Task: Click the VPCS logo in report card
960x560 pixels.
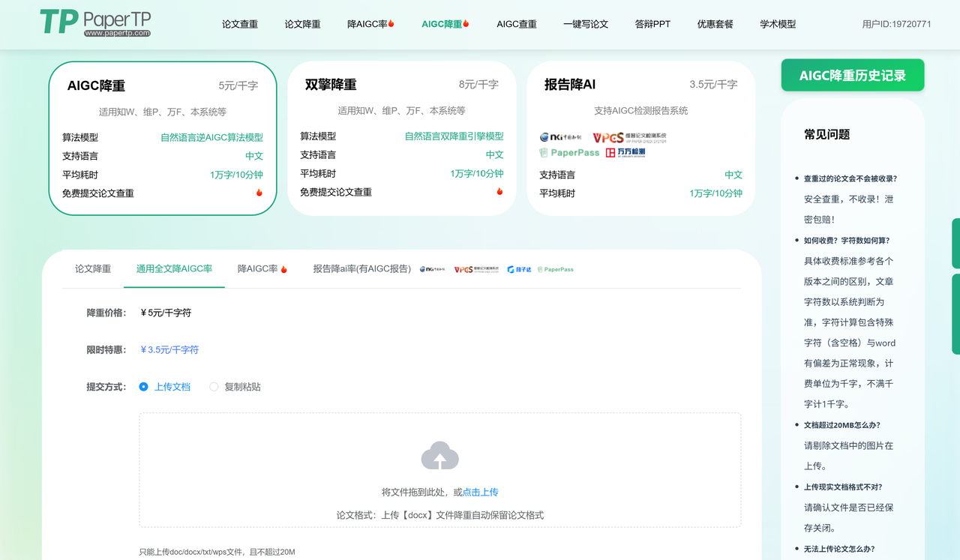Action: [629, 137]
